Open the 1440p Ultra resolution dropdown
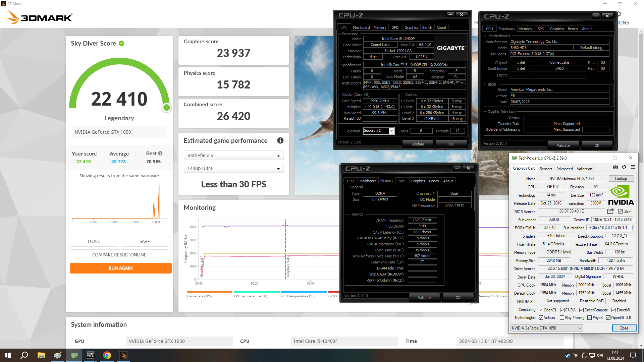This screenshot has height=362, width=644. click(x=233, y=168)
